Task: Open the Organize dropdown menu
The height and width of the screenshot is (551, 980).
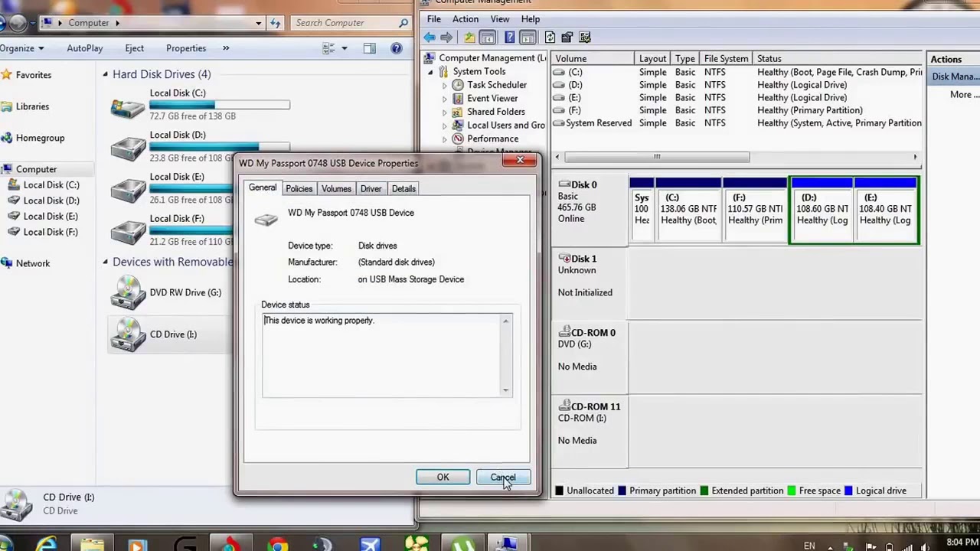Action: (x=21, y=48)
